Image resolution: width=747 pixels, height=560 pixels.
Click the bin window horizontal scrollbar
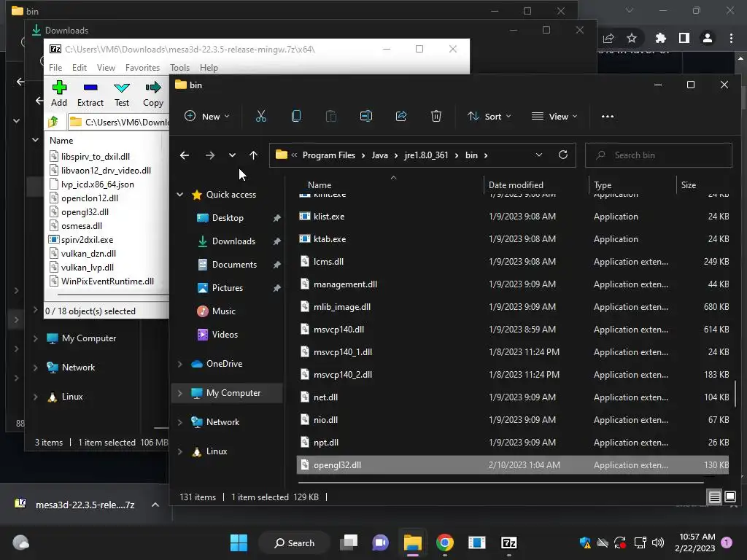pyautogui.click(x=500, y=483)
